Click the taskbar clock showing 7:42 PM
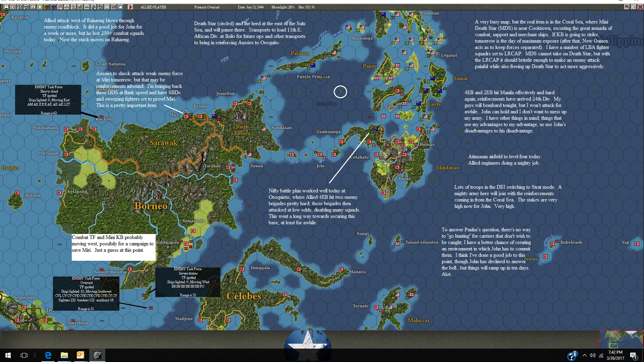This screenshot has height=362, width=644. click(615, 355)
